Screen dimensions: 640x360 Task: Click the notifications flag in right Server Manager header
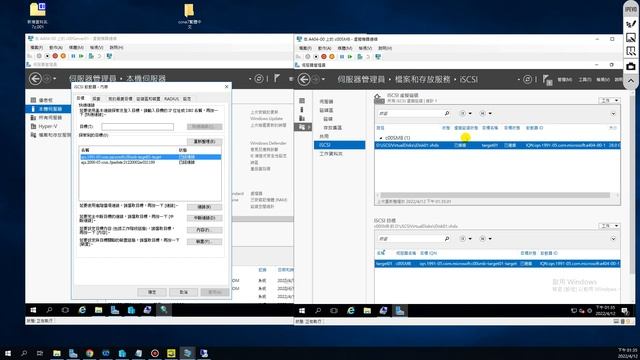click(x=547, y=80)
